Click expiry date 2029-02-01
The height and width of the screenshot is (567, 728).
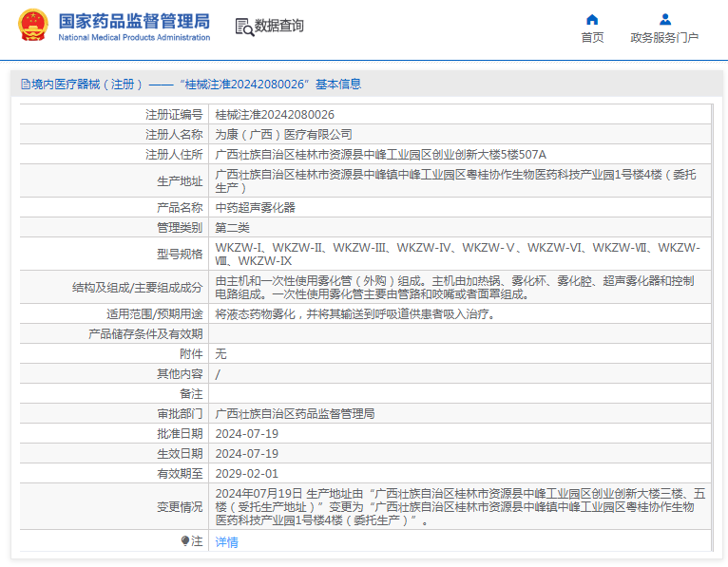(247, 474)
